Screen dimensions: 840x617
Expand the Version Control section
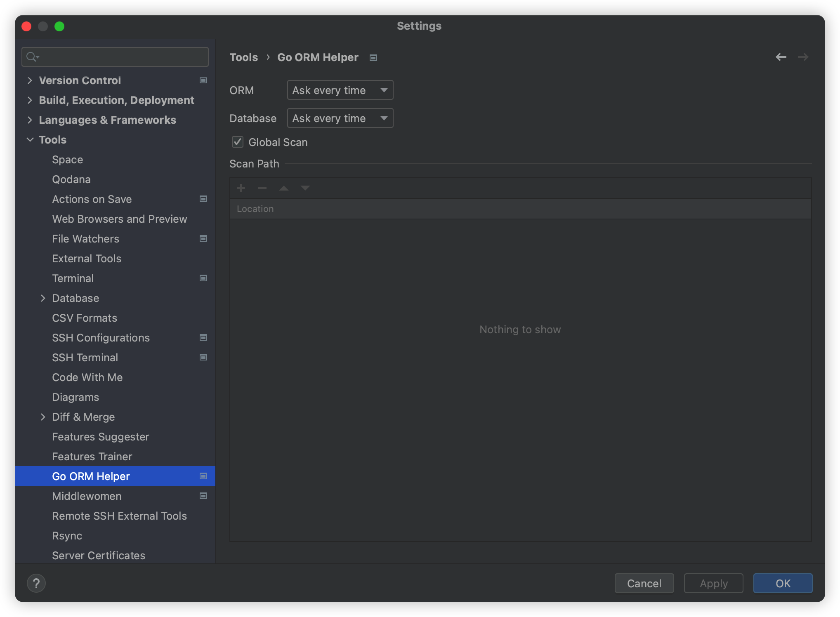pyautogui.click(x=30, y=80)
